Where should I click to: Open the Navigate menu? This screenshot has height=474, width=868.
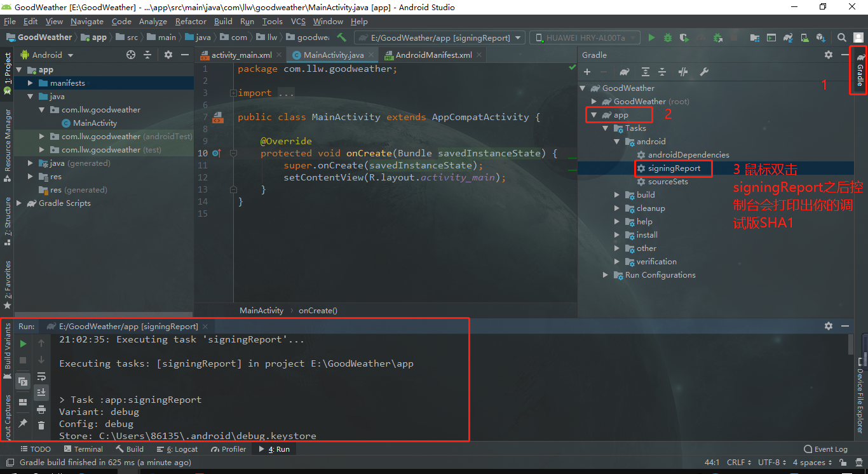click(86, 21)
